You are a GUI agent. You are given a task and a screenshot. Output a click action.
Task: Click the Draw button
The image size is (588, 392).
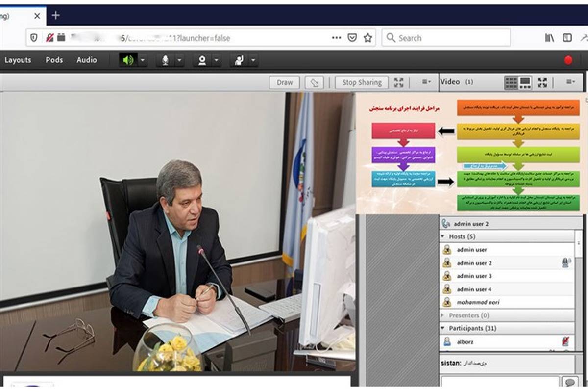[x=284, y=82]
